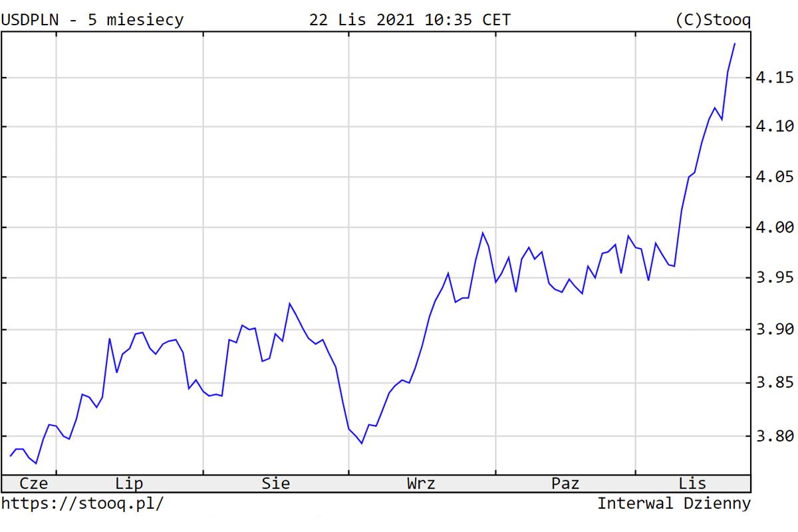Screen dimensions: 798x532
Task: Select the Lis month on the time axis
Action: click(x=692, y=483)
